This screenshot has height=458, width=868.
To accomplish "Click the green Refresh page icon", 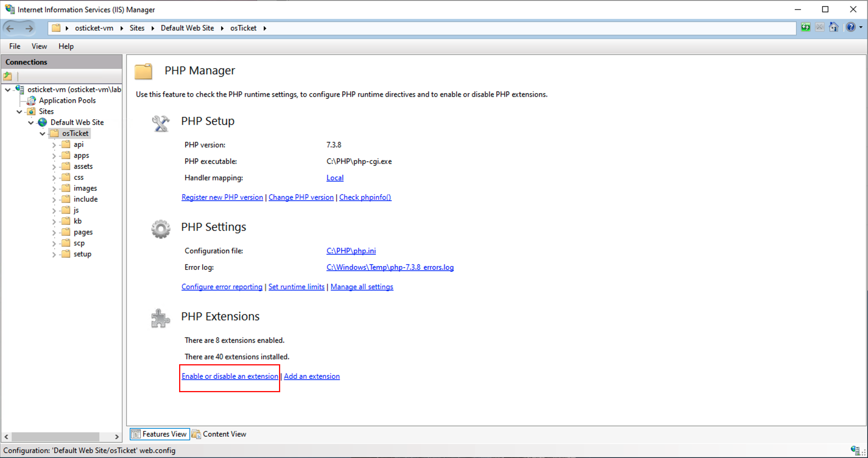I will click(806, 27).
